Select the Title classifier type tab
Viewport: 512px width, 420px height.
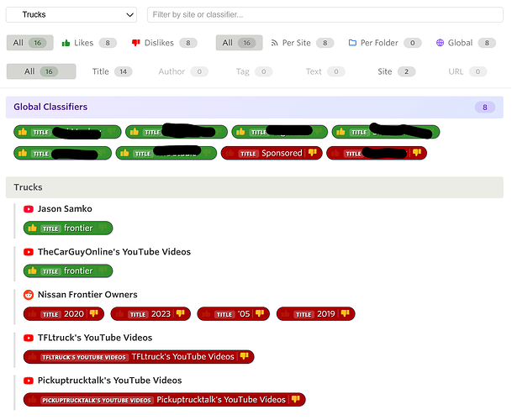(x=111, y=71)
